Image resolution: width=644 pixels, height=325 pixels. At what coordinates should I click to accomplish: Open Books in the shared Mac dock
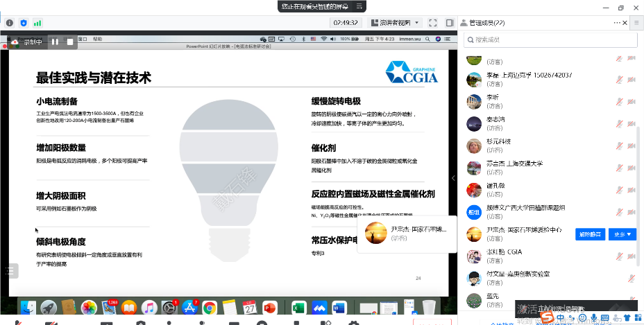pos(129,308)
